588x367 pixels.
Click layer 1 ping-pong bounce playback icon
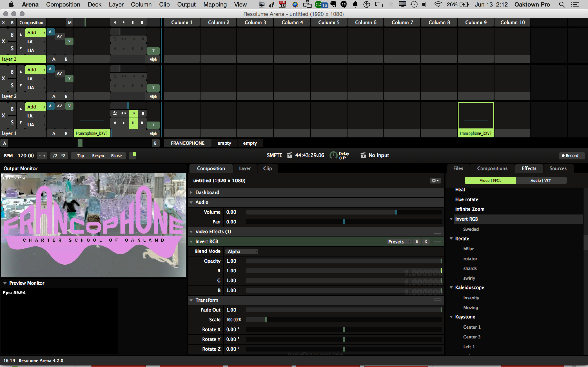124,113
